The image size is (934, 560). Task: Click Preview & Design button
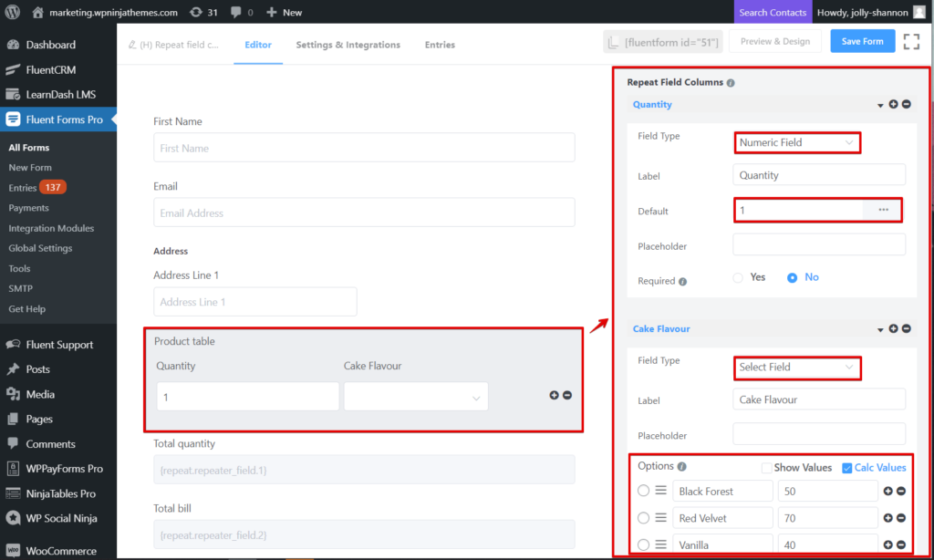775,41
